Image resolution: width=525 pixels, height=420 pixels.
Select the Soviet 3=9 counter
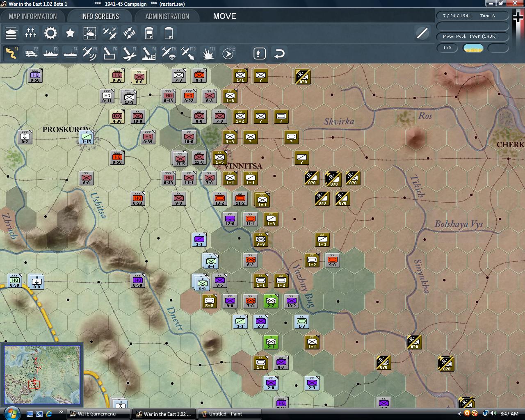[x=260, y=240]
